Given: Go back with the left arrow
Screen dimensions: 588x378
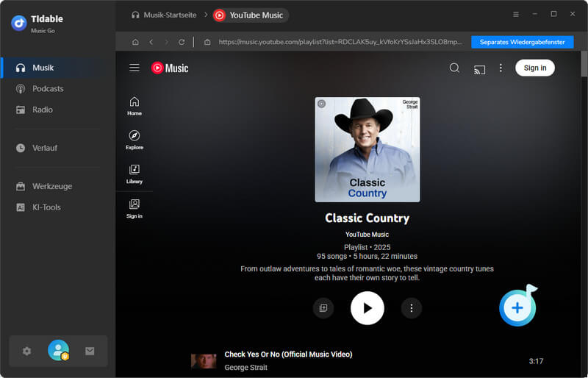Looking at the screenshot, I should (151, 42).
